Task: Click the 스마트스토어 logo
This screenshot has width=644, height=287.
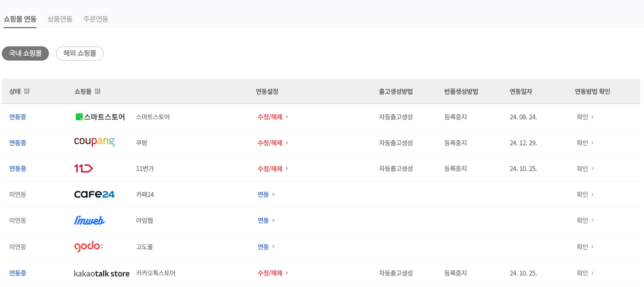Action: 100,117
